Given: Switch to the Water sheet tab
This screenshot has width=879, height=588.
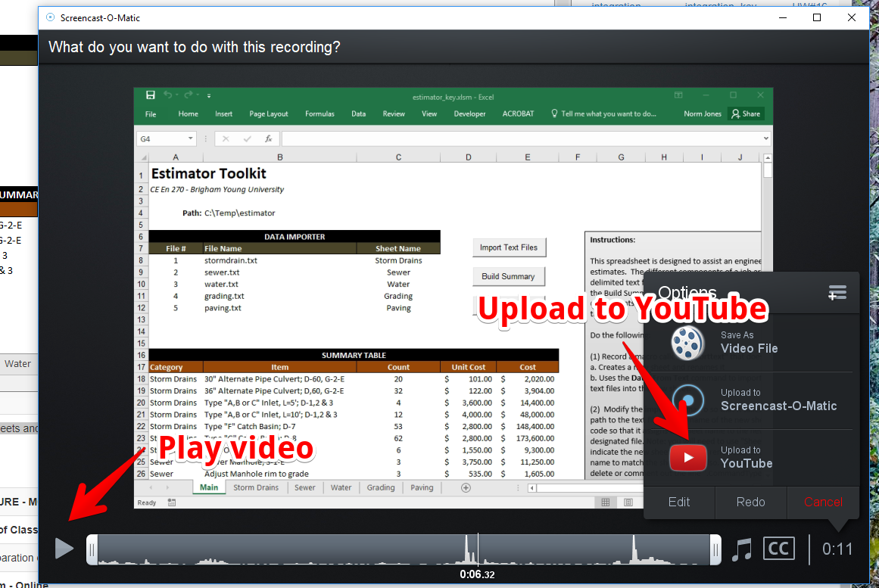Looking at the screenshot, I should coord(341,487).
